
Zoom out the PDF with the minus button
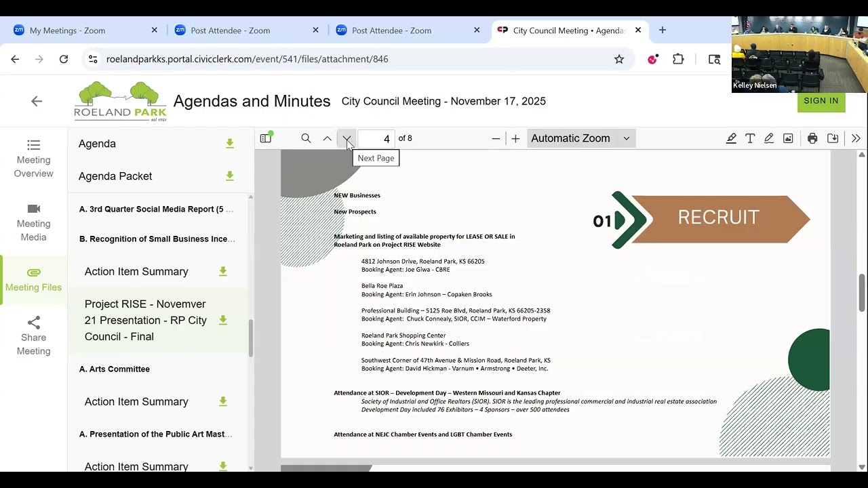click(496, 138)
